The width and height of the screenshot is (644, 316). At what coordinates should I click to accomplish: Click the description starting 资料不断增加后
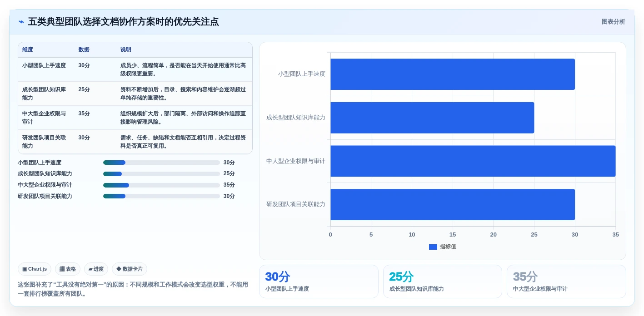pyautogui.click(x=183, y=94)
